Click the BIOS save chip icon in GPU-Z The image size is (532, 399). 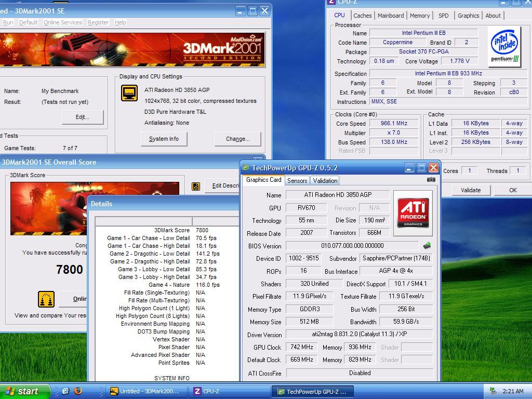pos(427,245)
